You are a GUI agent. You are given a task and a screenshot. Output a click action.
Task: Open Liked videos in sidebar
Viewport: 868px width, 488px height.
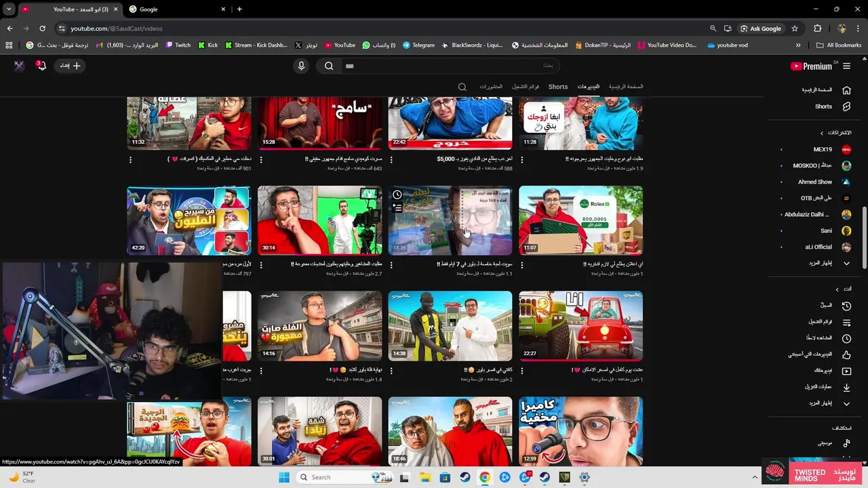(x=814, y=354)
